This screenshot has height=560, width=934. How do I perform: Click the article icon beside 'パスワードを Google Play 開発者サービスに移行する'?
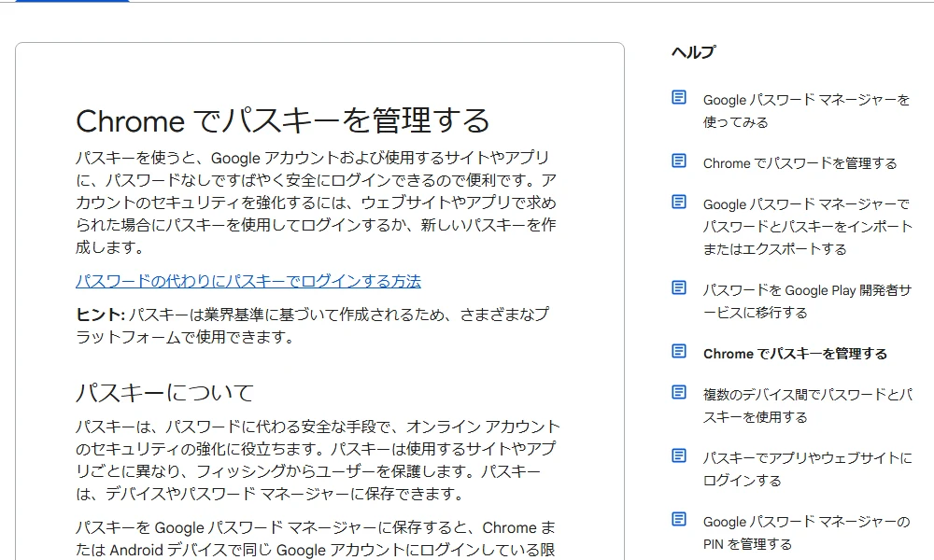[679, 288]
